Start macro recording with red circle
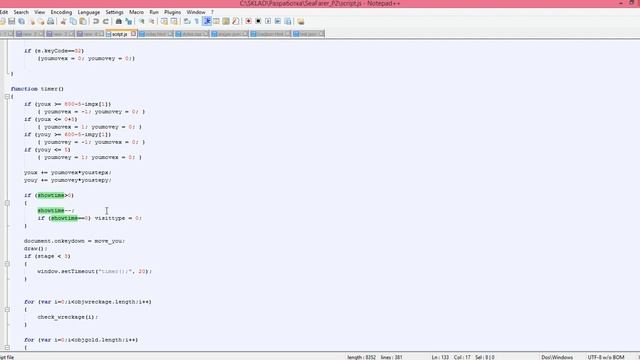 [248, 21]
